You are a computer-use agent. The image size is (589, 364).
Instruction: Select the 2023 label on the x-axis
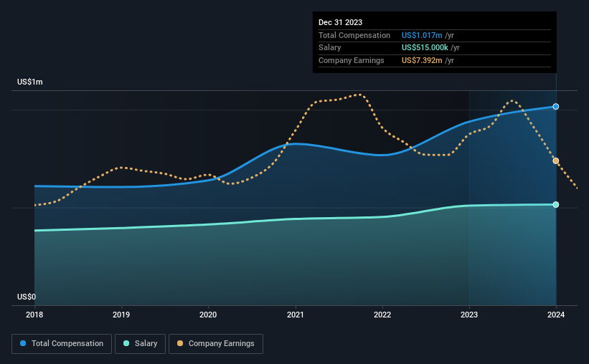tap(469, 315)
